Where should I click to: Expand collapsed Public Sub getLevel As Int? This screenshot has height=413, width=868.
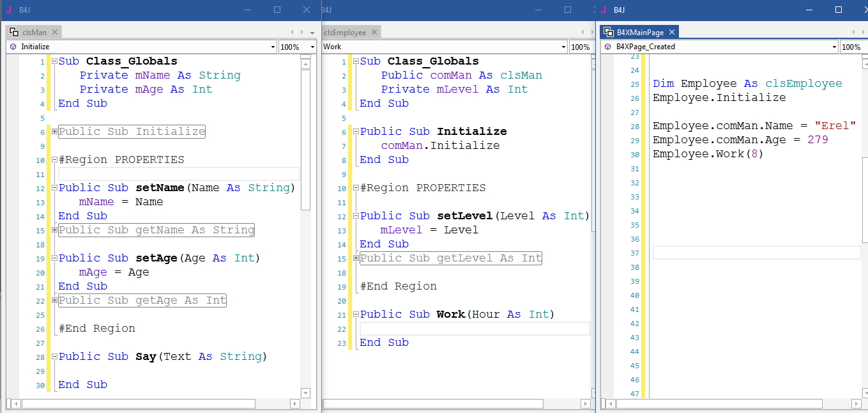pos(356,258)
